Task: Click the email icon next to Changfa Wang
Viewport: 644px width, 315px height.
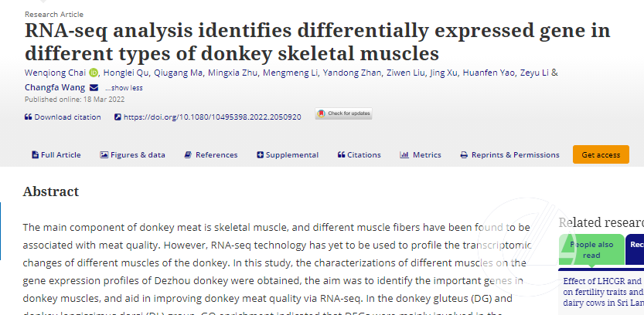Action: click(x=94, y=87)
